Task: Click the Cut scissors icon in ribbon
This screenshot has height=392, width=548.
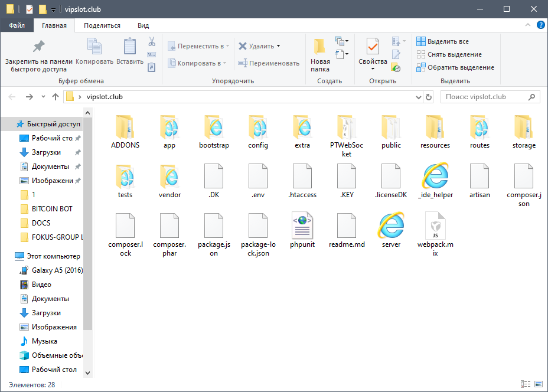Action: (152, 42)
